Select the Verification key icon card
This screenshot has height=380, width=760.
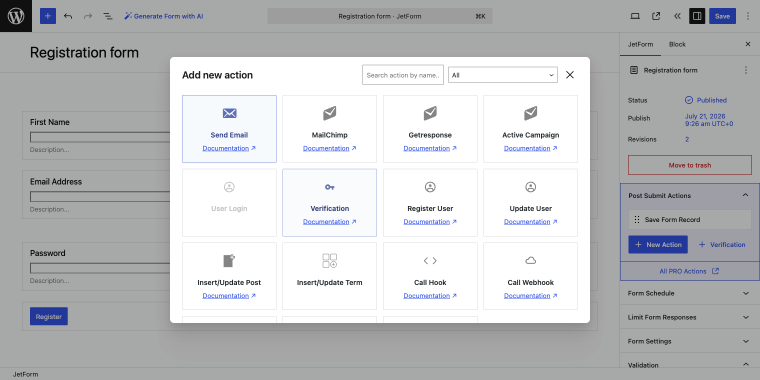(x=330, y=203)
